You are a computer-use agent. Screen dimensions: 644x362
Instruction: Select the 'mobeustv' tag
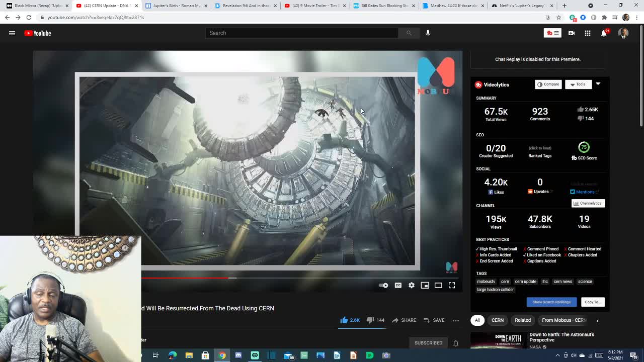[x=486, y=282]
